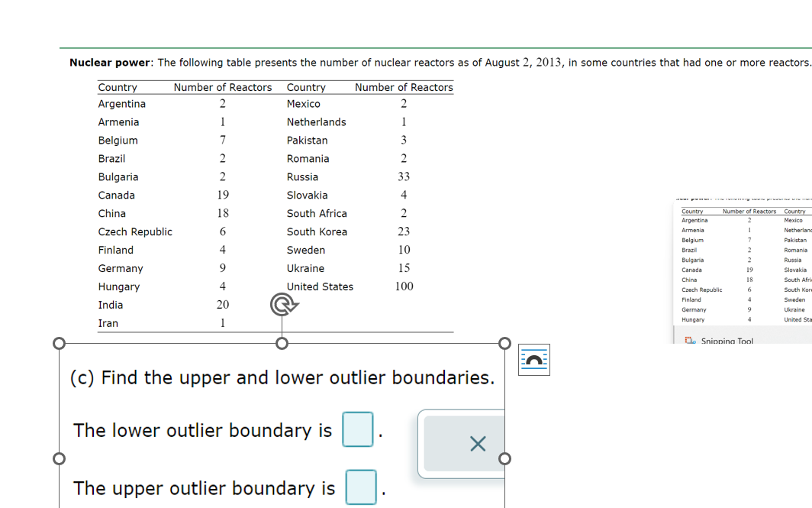This screenshot has height=508, width=812.
Task: Select the right-side selection handle of the box
Action: point(504,457)
